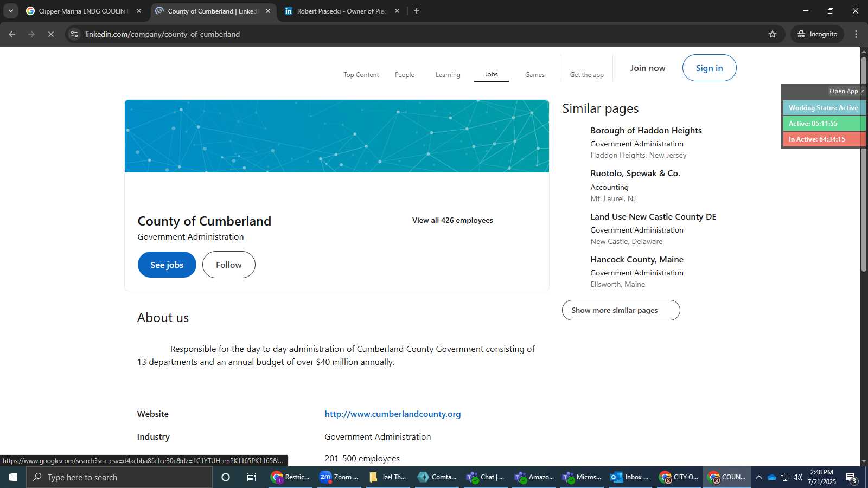Open Games in LinkedIn nav
Screen dimensions: 868x488
[x=535, y=75]
